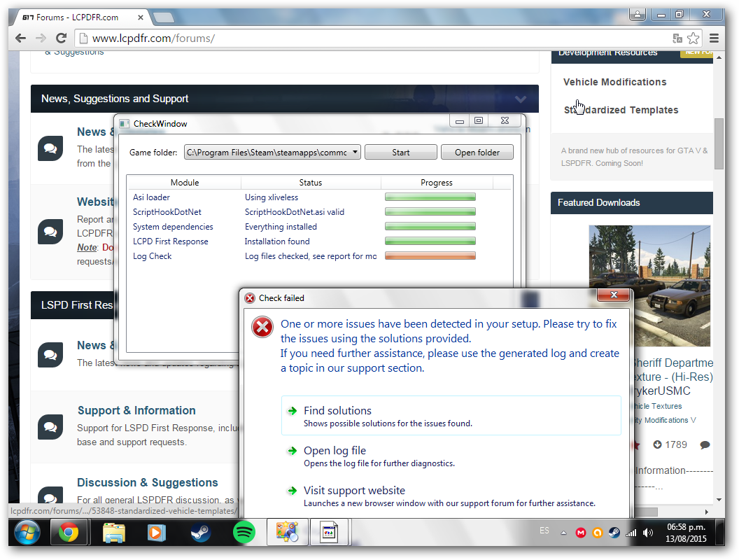Open the Game folder dropdown
Screen dimensions: 739x560
(x=272, y=153)
